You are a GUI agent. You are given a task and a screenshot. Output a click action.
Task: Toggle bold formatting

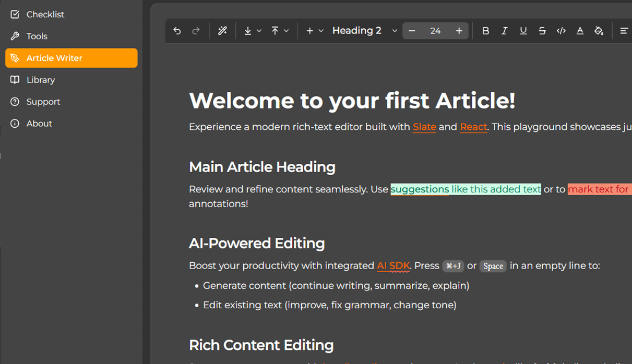[485, 31]
